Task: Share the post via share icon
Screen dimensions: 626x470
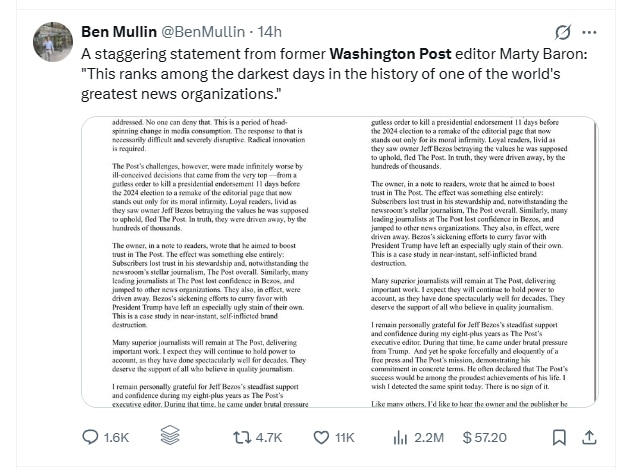Action: pos(591,437)
